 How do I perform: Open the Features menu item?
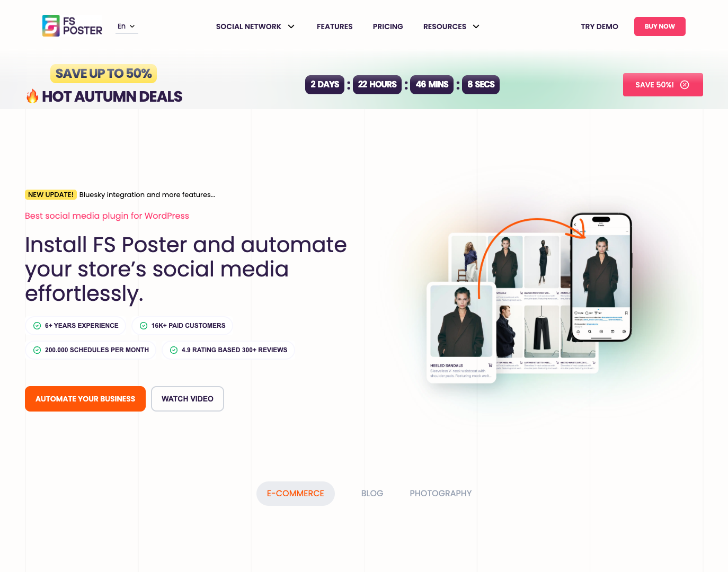tap(335, 26)
